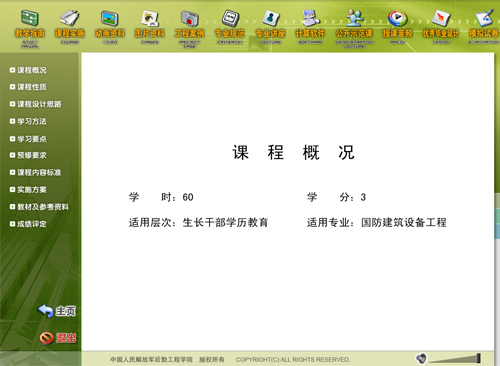The width and height of the screenshot is (500, 366).
Task: Go back to 主页 home page
Action: 57,311
